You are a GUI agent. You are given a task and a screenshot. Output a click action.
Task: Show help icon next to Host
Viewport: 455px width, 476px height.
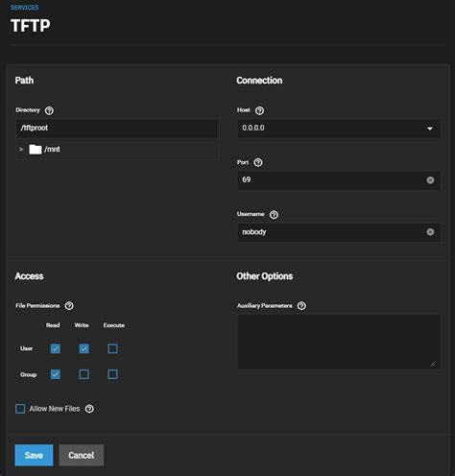point(259,110)
